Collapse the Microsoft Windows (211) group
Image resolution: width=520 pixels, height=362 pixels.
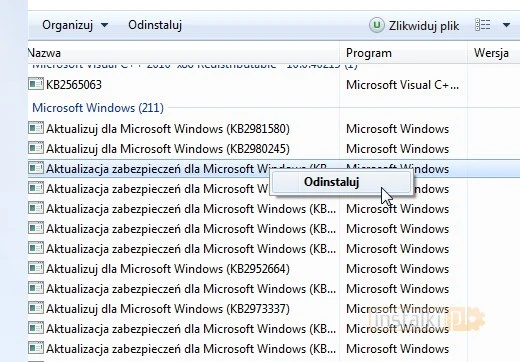pyautogui.click(x=98, y=108)
